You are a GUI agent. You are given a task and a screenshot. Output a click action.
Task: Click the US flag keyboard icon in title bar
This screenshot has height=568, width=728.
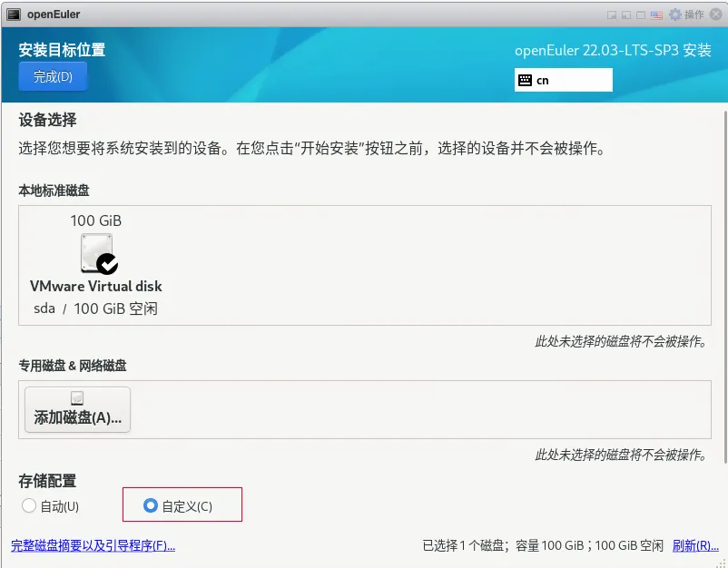654,14
